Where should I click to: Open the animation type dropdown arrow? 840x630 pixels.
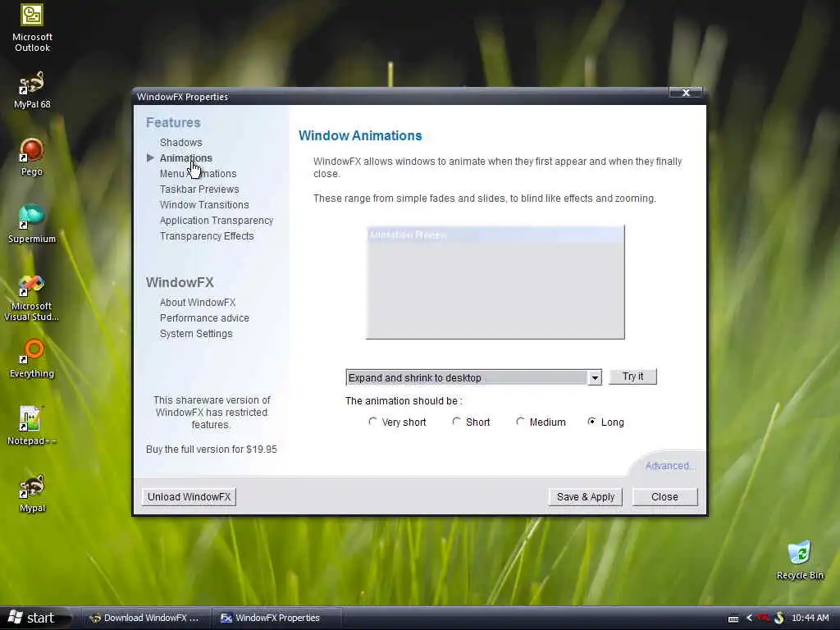595,377
